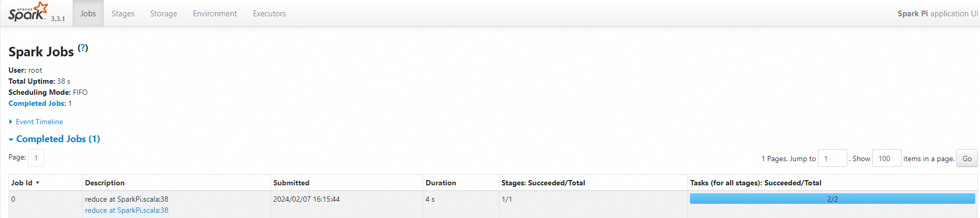Screen dimensions: 980x218
Task: Click the Spark Jobs help question mark
Action: click(x=83, y=48)
